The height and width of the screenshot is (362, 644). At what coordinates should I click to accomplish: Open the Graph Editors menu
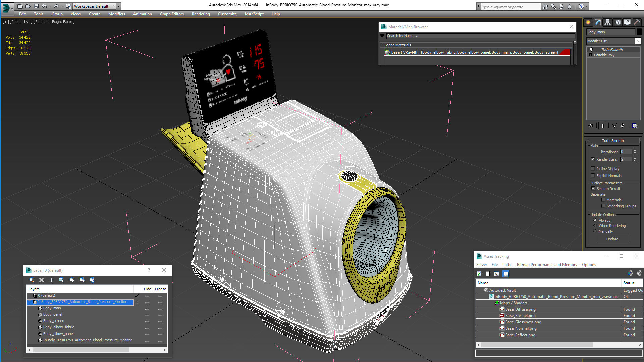172,14
